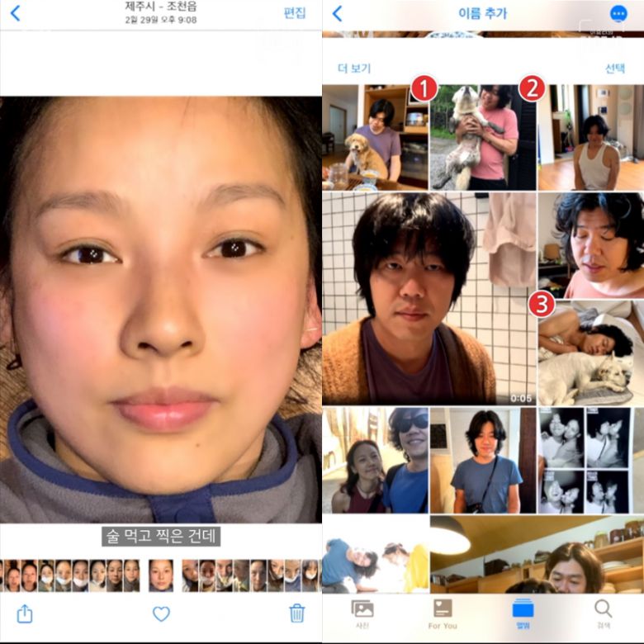644x644 pixels.
Task: Tap 이름 추가 to add a name
Action: 482,13
